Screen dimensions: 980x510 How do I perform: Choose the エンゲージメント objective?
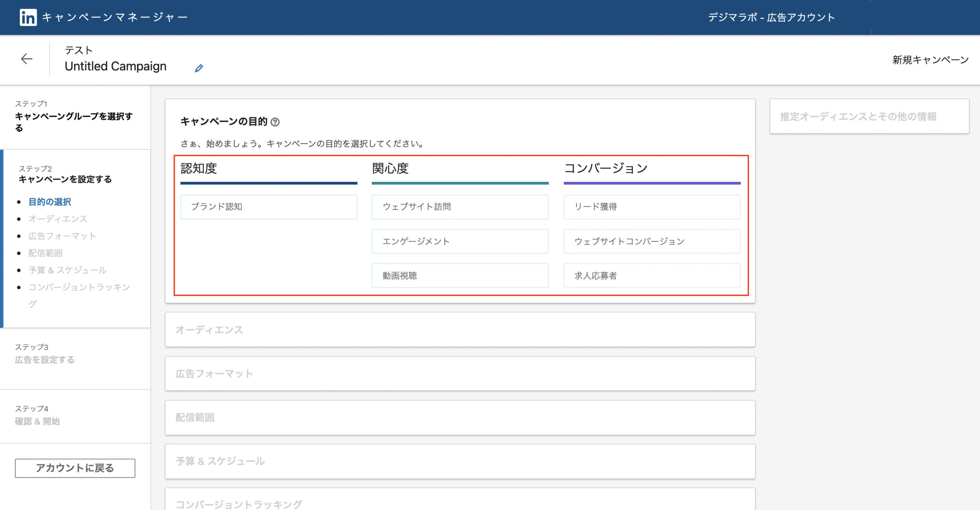(460, 241)
